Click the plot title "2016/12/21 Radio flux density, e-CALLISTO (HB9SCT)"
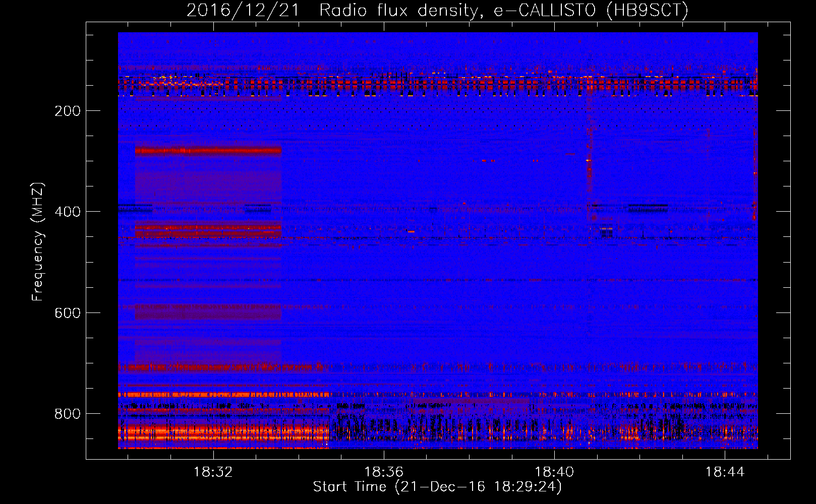Screen dimensions: 816x504 click(437, 10)
